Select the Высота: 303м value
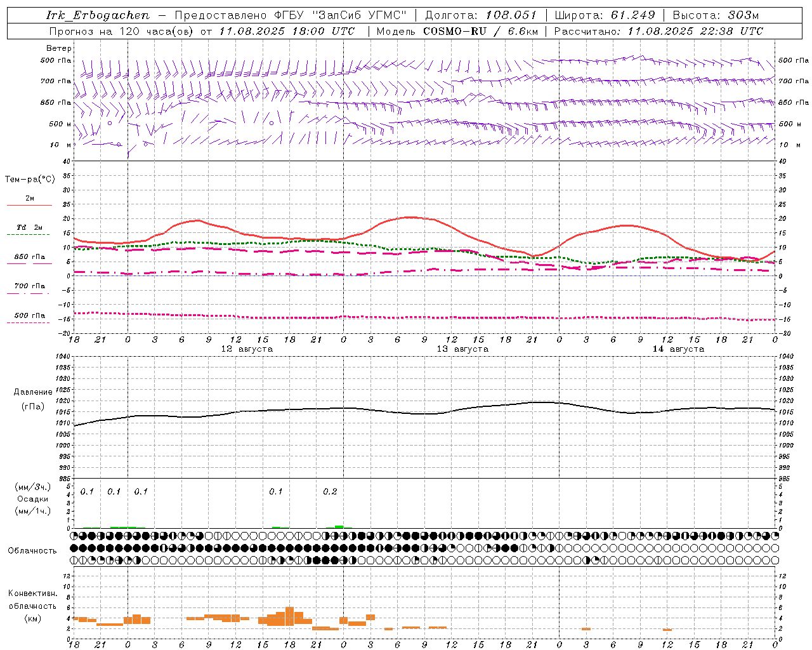 click(x=716, y=15)
